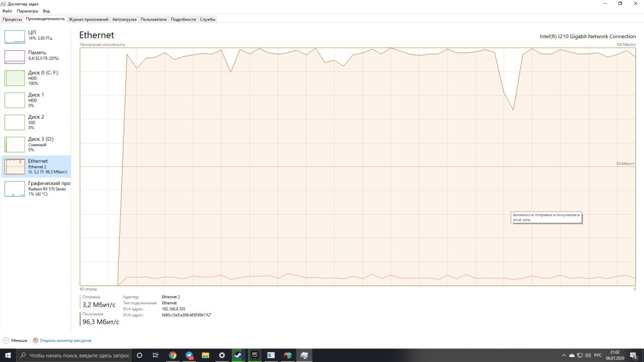Open the Вид menu

(x=46, y=11)
